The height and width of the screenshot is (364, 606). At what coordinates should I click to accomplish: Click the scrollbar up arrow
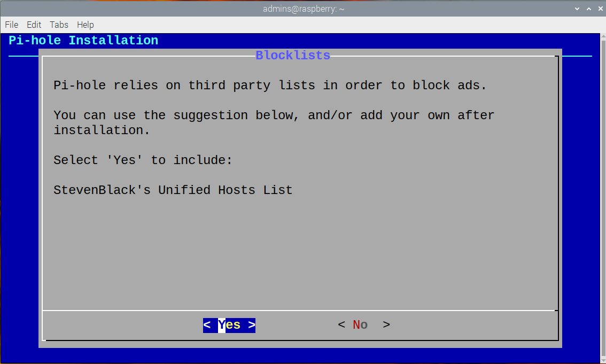603,36
